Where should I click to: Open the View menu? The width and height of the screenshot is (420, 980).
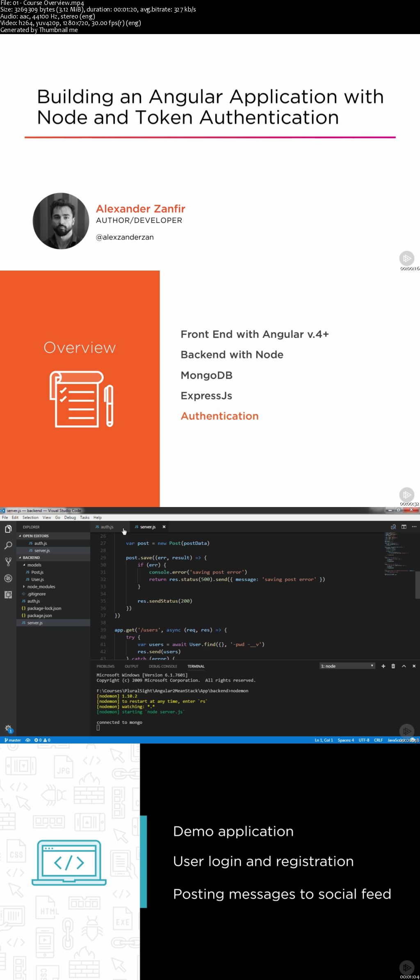[x=47, y=517]
